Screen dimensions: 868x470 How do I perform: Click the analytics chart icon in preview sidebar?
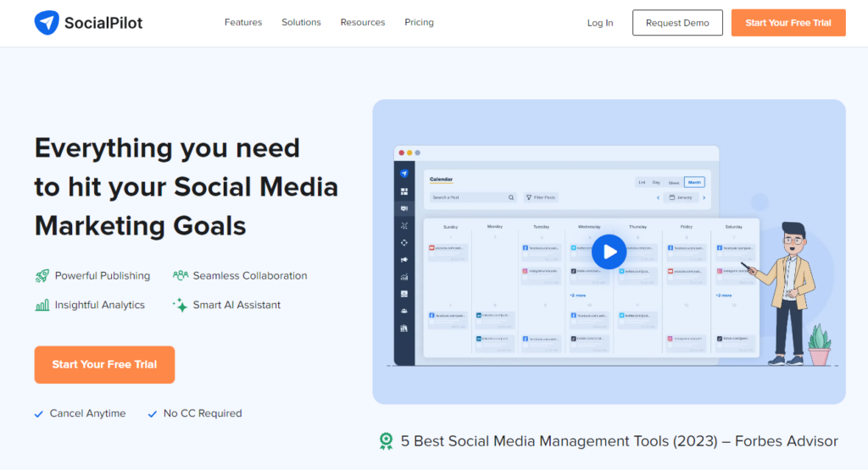click(404, 277)
